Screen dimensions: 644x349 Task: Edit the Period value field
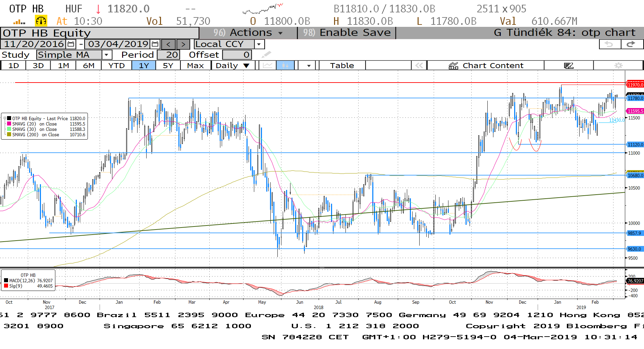click(169, 55)
